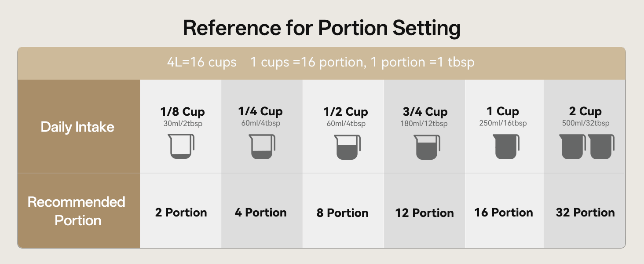
Task: Select the "Daily Intake" row header
Action: click(77, 127)
